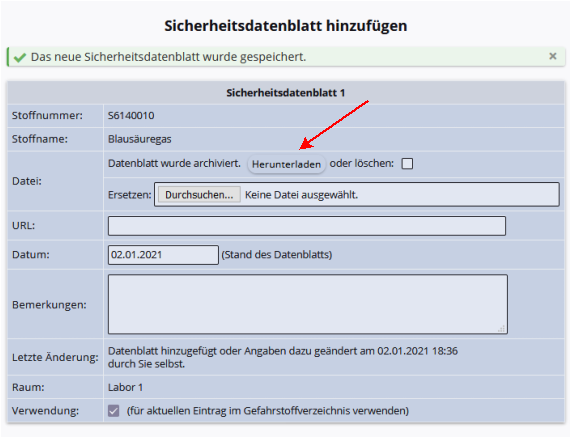This screenshot has height=440, width=573.
Task: Click the 'Bemerkungen:' row label
Action: 49,305
